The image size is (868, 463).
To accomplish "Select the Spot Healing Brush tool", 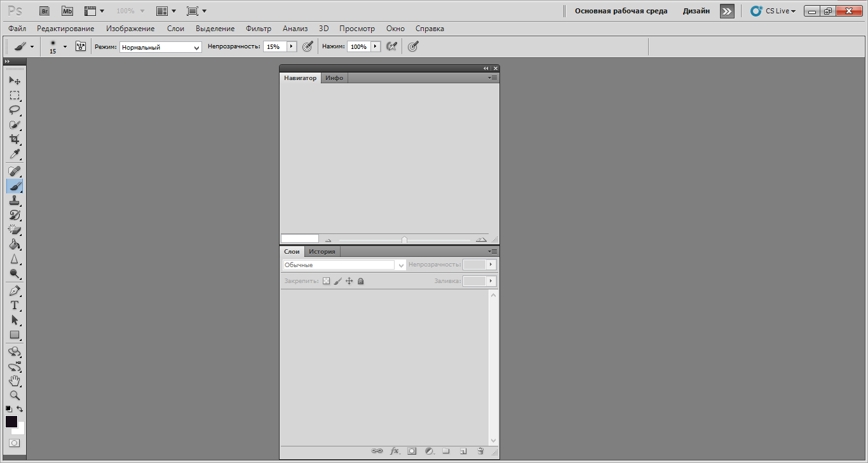I will click(14, 171).
